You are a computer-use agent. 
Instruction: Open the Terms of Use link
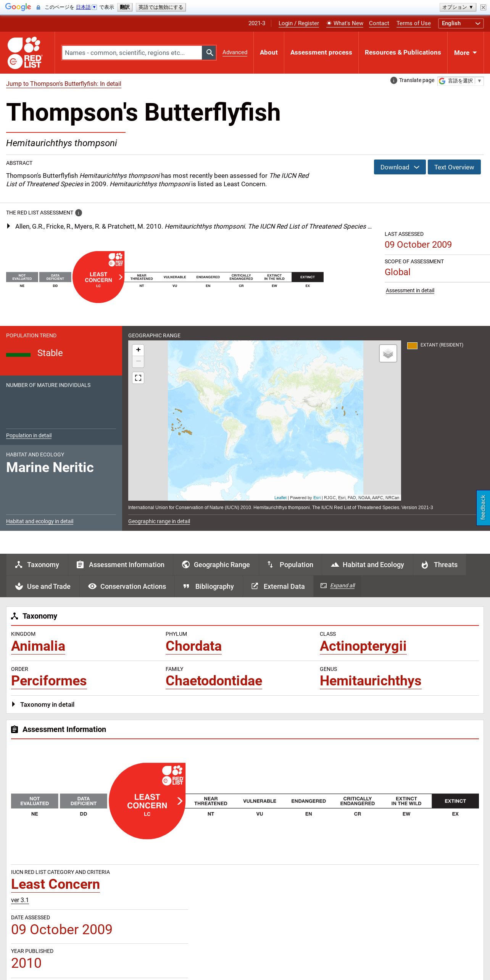(x=414, y=23)
